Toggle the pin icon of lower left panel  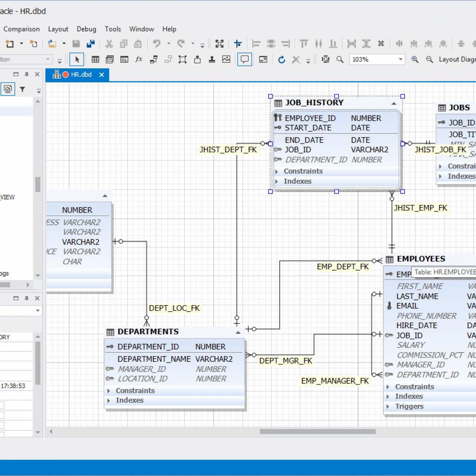tap(26, 298)
